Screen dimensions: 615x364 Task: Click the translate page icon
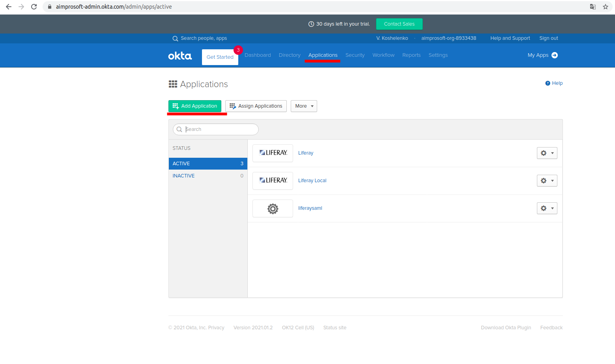[593, 7]
